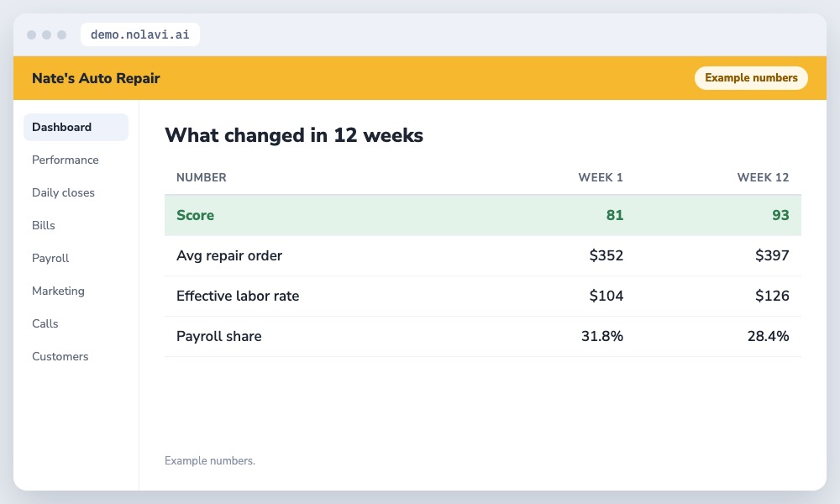Open Calls from the sidebar

[x=45, y=323]
